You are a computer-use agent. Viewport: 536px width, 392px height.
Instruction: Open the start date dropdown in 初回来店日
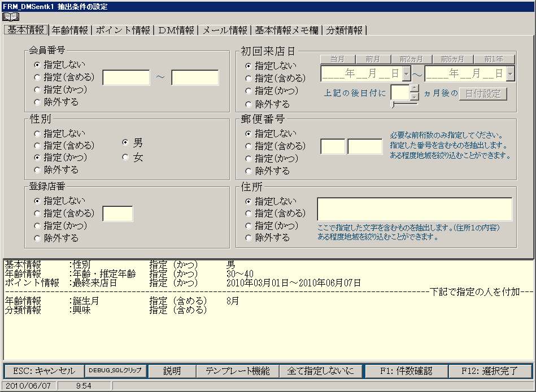pos(406,74)
